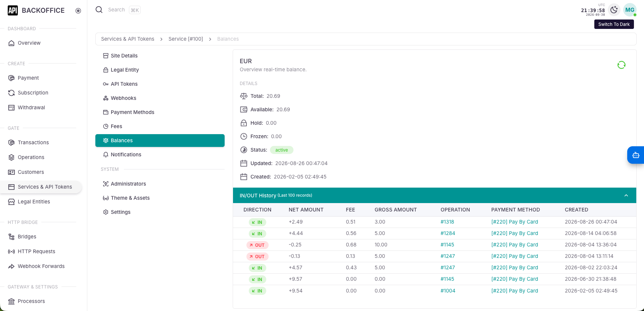Select the Payment Methods tab

(160, 112)
